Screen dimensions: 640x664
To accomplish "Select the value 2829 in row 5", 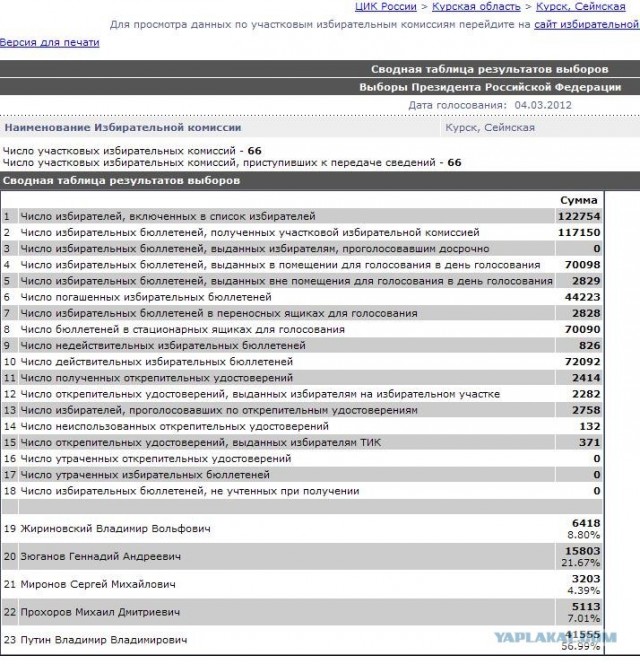I will click(586, 281).
